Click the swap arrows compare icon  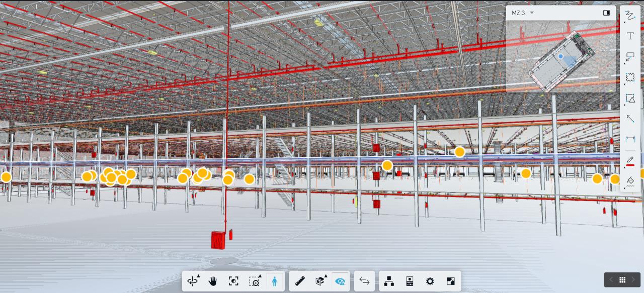[x=364, y=281]
